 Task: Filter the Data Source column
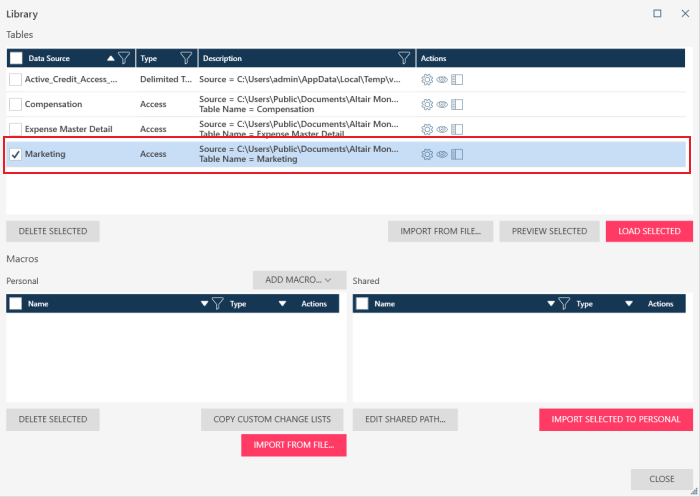tap(124, 58)
